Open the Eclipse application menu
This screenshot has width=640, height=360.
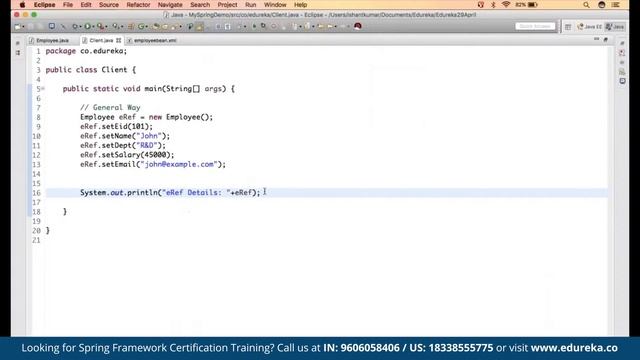pos(44,5)
